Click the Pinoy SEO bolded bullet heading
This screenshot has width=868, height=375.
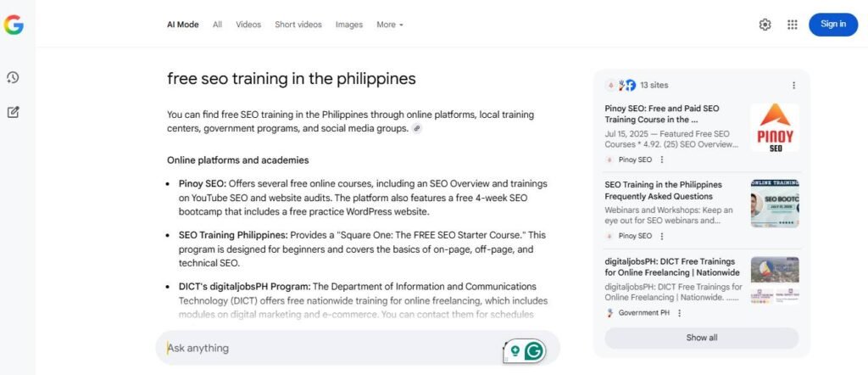click(202, 183)
